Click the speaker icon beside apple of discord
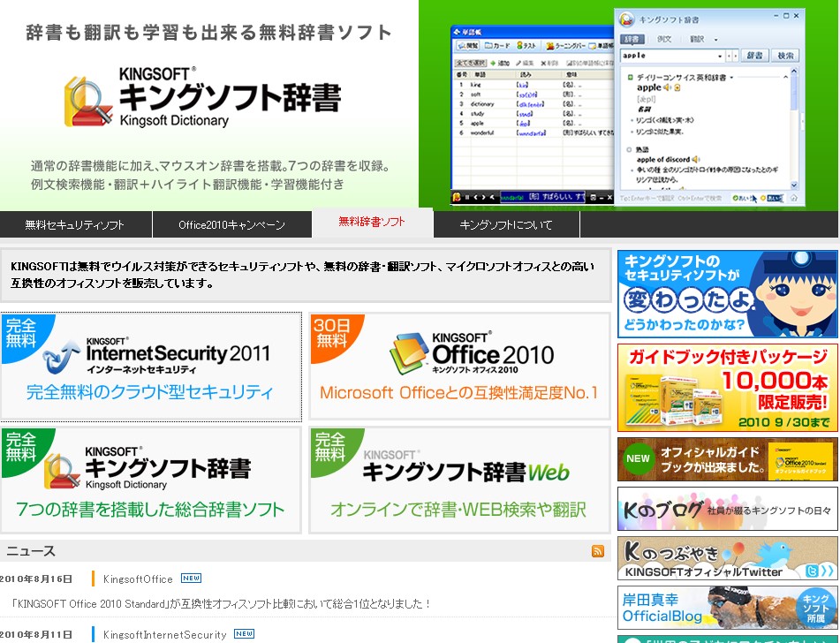The width and height of the screenshot is (840, 643). [x=696, y=159]
